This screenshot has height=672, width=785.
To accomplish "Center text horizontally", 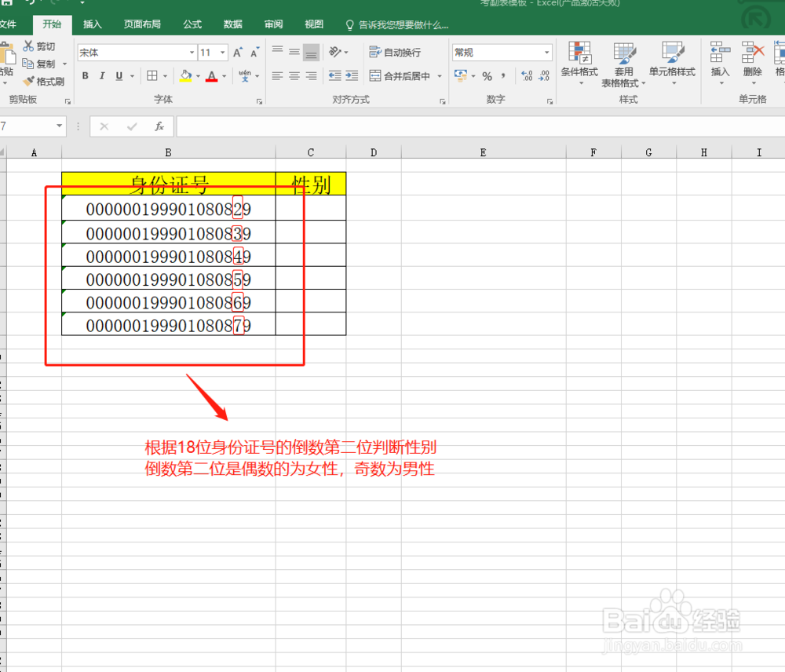I will click(x=294, y=76).
